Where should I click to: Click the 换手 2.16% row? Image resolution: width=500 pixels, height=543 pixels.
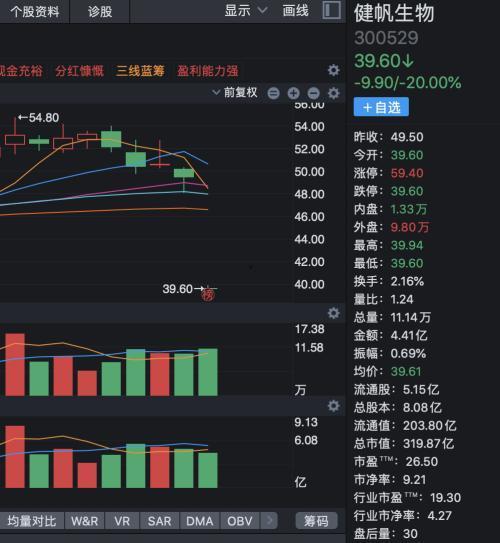click(x=389, y=281)
